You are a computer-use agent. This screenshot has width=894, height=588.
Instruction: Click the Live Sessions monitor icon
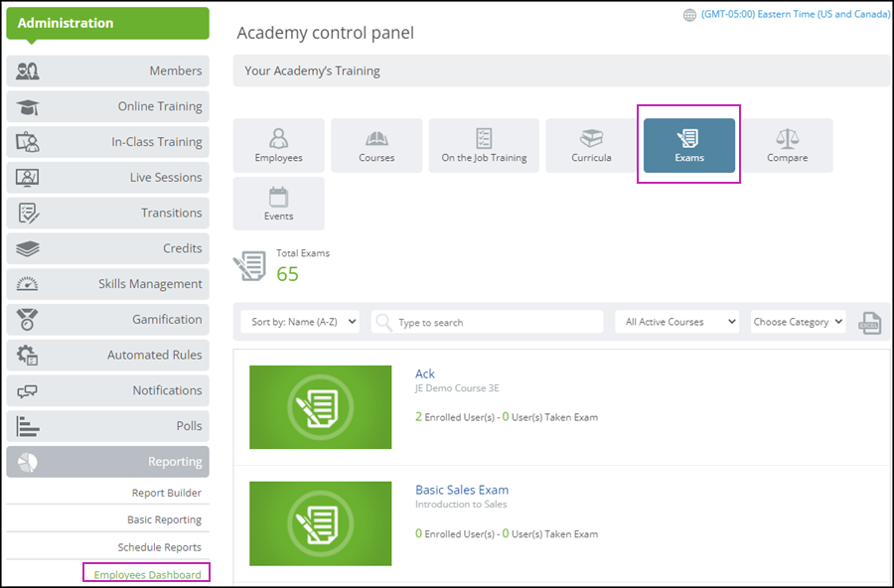point(28,178)
